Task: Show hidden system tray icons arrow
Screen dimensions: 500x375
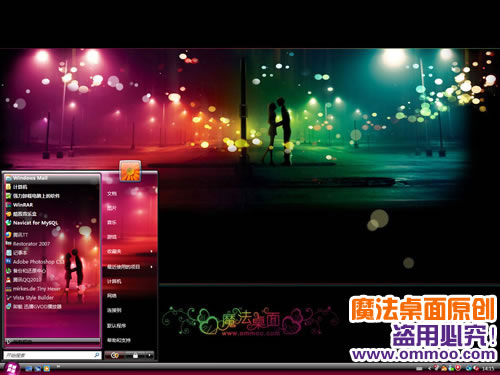Action: point(429,368)
